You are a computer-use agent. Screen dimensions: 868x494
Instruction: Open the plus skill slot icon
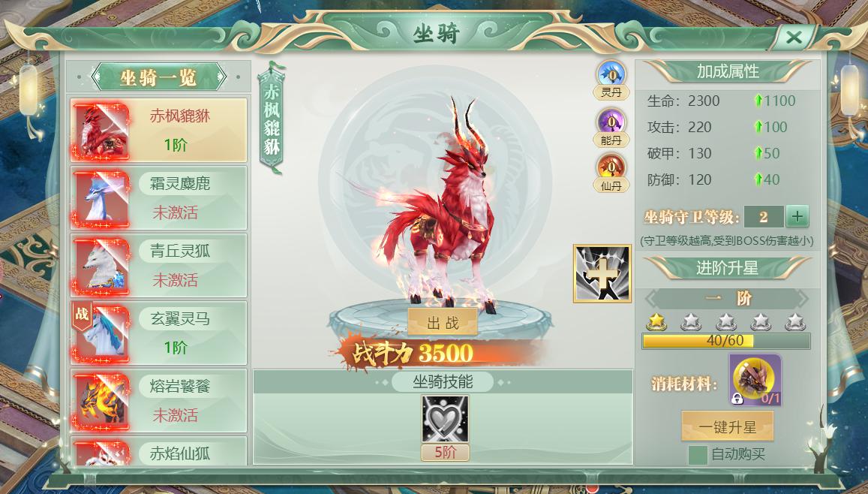[x=602, y=273]
